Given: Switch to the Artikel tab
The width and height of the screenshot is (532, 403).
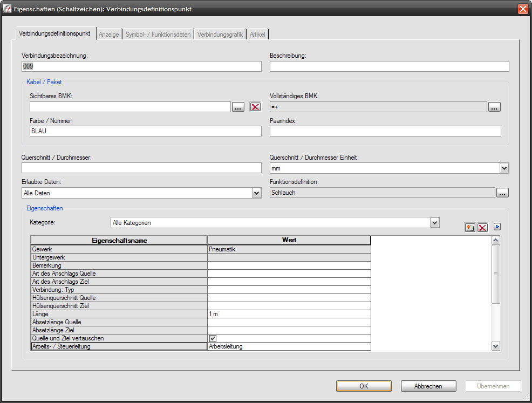Looking at the screenshot, I should point(257,35).
